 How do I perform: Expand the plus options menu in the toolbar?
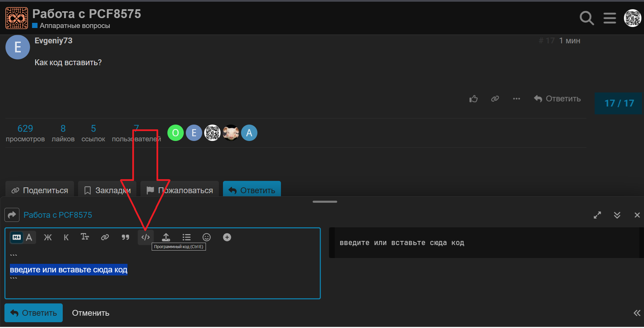tap(227, 237)
